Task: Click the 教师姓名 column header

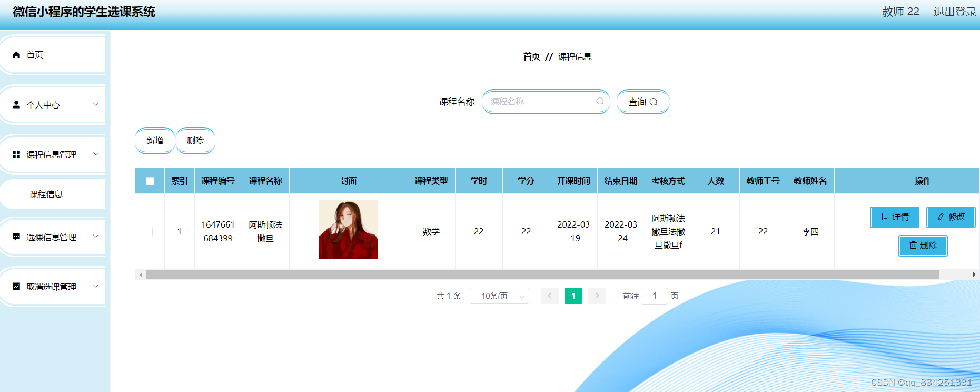Action: [x=810, y=181]
